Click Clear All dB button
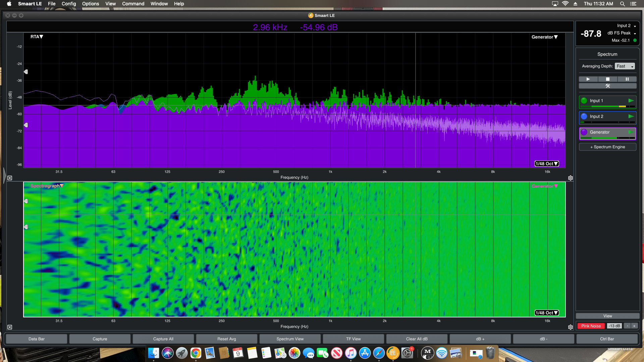 (417, 339)
